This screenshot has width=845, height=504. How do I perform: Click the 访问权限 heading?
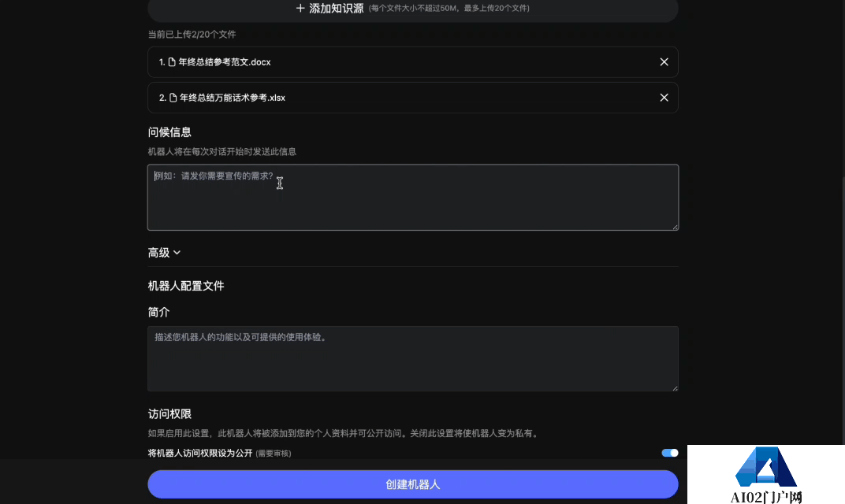coord(169,414)
